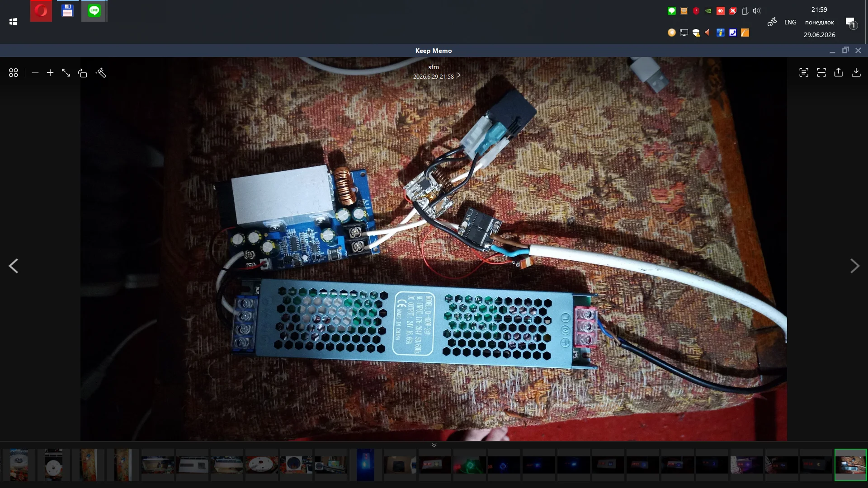Open the grid view of all photos
The height and width of the screenshot is (488, 868).
14,73
